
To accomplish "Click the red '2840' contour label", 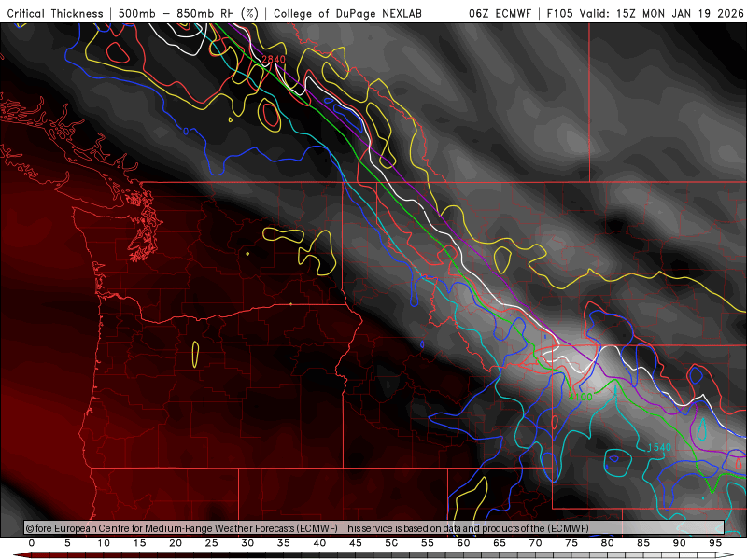I will [274, 59].
